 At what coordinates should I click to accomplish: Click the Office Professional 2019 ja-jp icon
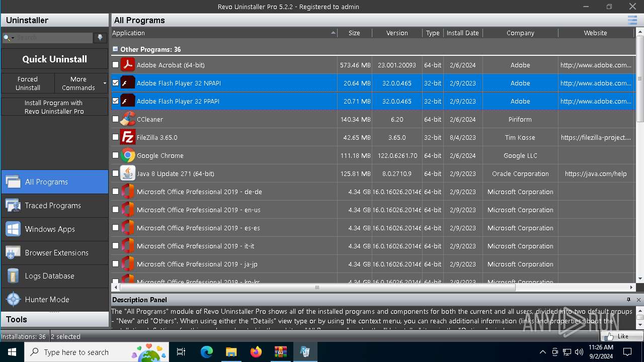click(128, 264)
